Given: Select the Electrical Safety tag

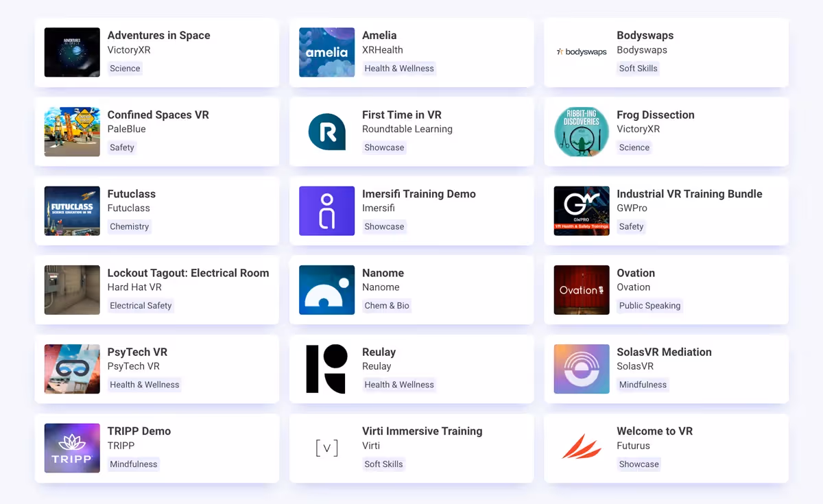Looking at the screenshot, I should (141, 306).
